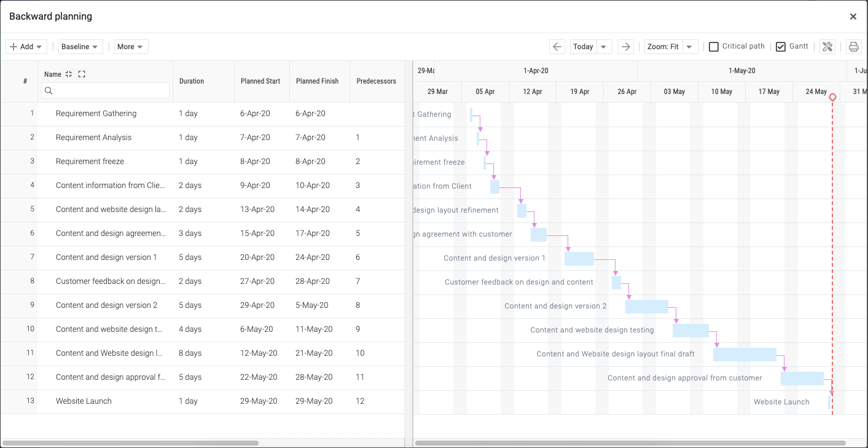The width and height of the screenshot is (868, 448).
Task: Click the Predecessors column header
Action: (x=376, y=81)
